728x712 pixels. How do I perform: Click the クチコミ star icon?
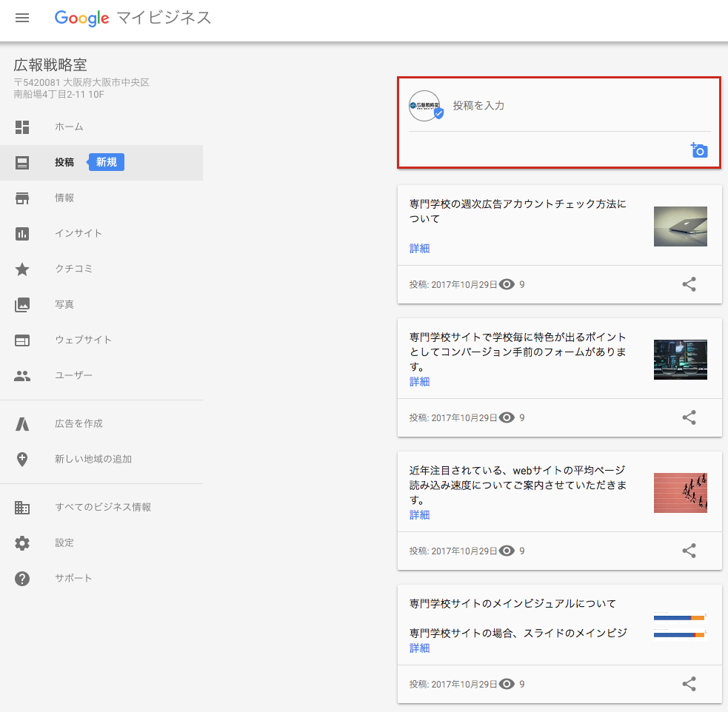[x=22, y=269]
